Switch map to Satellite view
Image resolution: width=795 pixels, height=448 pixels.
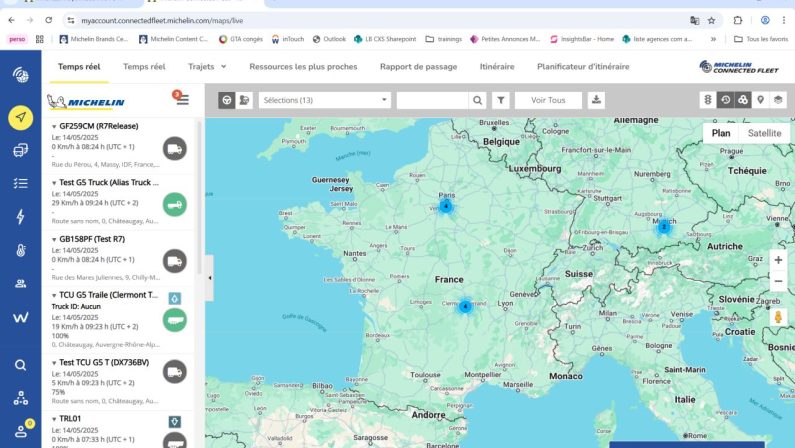(764, 133)
